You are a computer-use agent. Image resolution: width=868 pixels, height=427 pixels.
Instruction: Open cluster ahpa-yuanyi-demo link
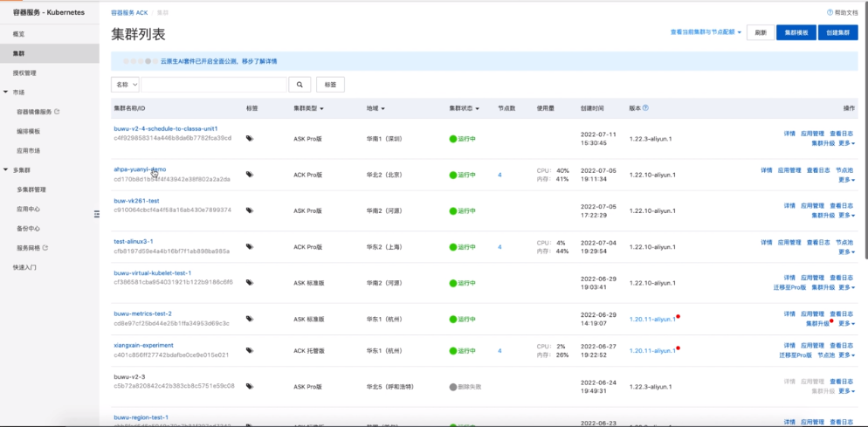140,169
